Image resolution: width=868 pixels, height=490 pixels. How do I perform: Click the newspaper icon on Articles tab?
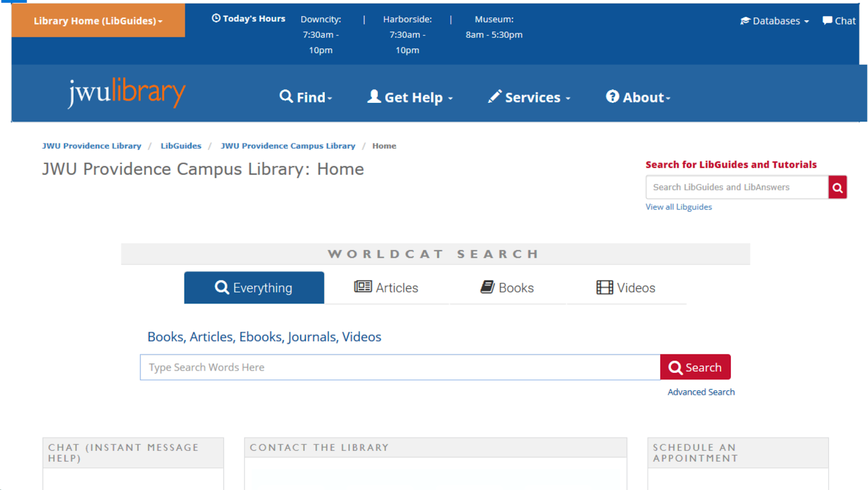[363, 287]
